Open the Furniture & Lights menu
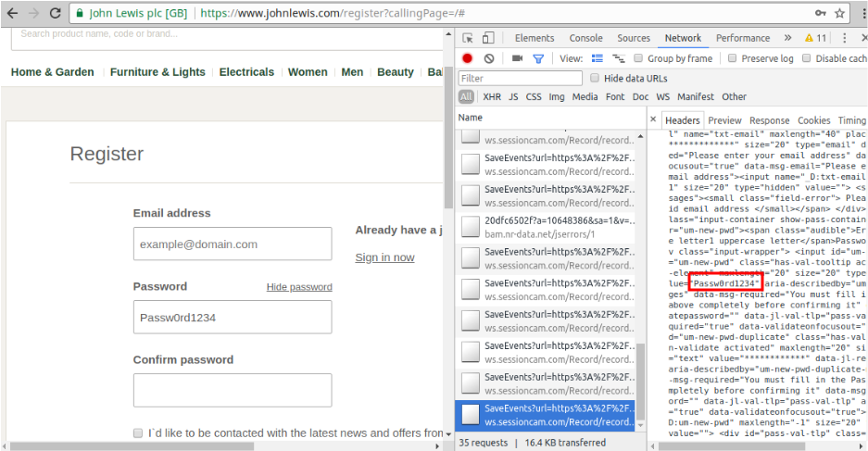The height and width of the screenshot is (451, 868). pos(157,72)
